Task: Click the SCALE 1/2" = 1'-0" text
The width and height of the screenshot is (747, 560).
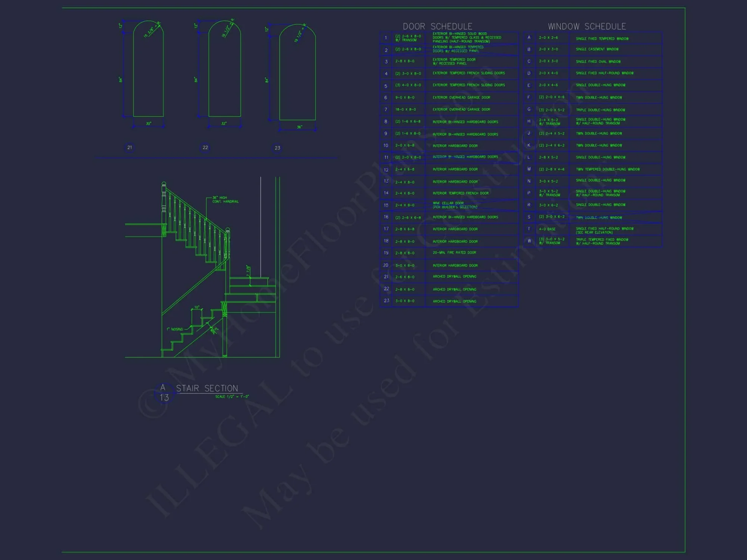Action: (232, 396)
